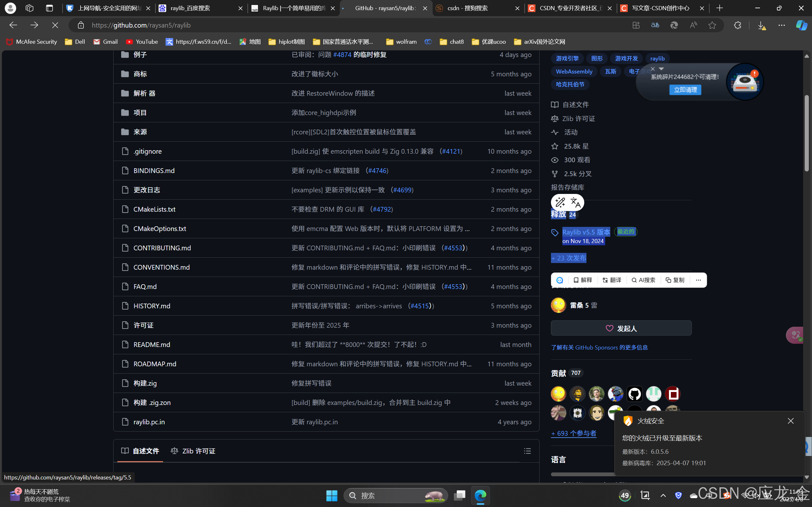Click the Zlib 许可证 scale icon in sidebar
This screenshot has height=507, width=812.
coord(555,119)
